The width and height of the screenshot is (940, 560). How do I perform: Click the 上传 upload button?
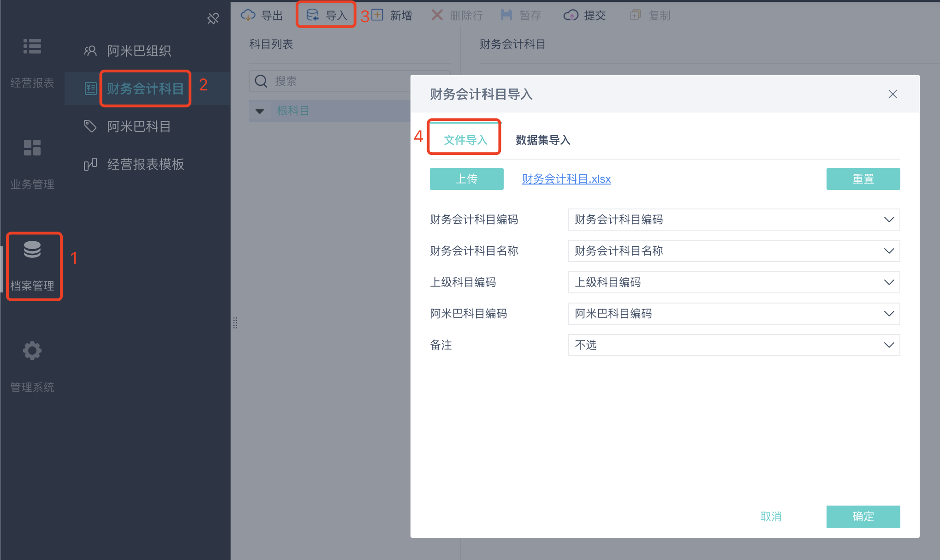coord(466,179)
